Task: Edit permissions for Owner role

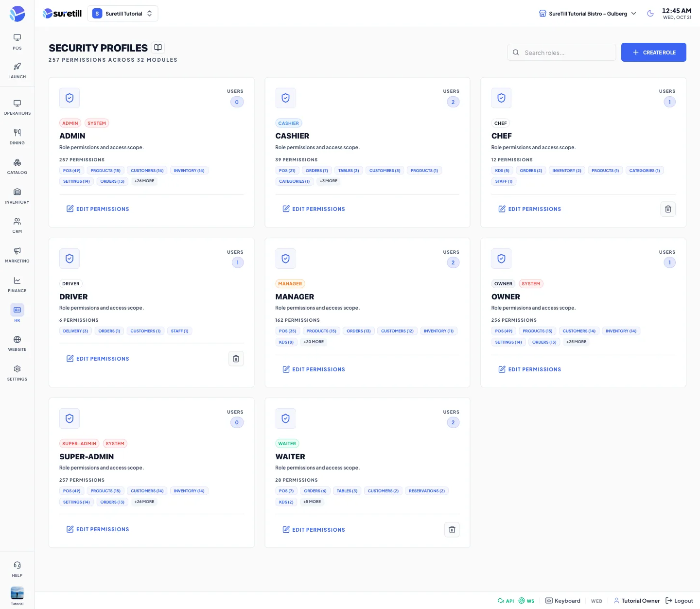Action: (x=530, y=369)
